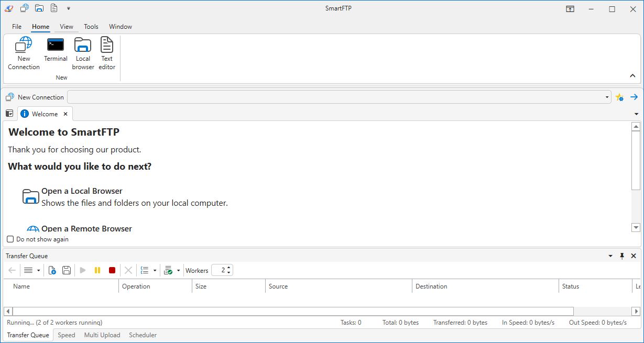
Task: Click the save floppy disk icon
Action: coord(67,270)
